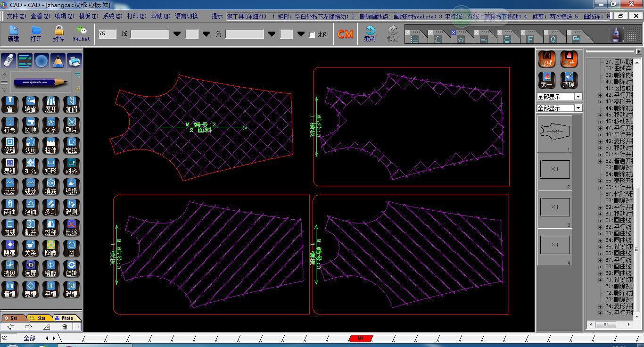Select the 转省 dart transfer tool
Viewport: 644px width, 347px height.
point(30,104)
